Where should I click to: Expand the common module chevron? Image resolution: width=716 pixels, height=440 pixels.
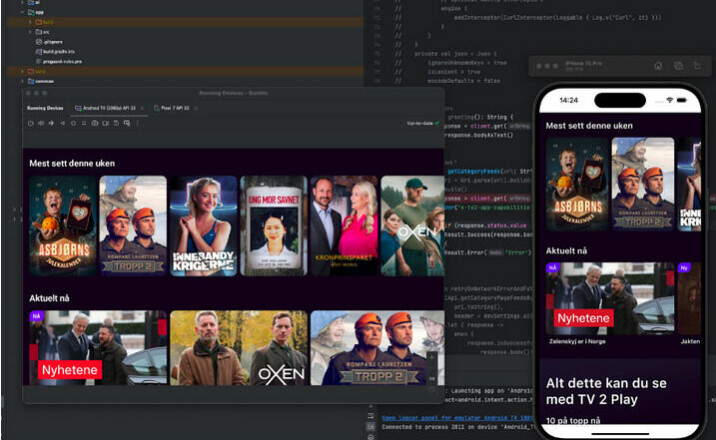(22, 81)
